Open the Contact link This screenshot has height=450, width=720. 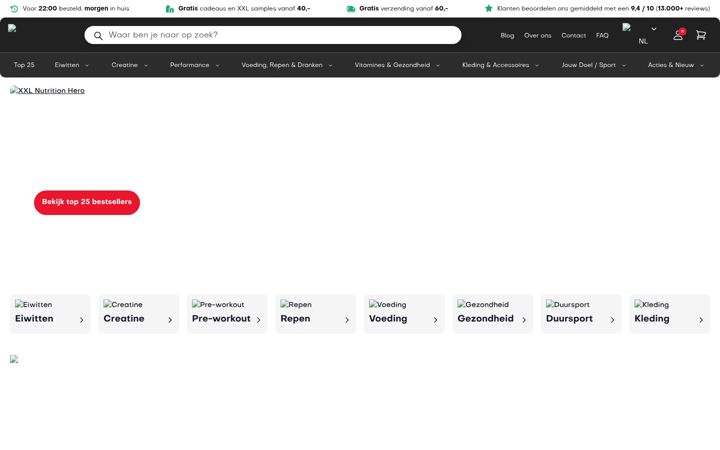574,35
